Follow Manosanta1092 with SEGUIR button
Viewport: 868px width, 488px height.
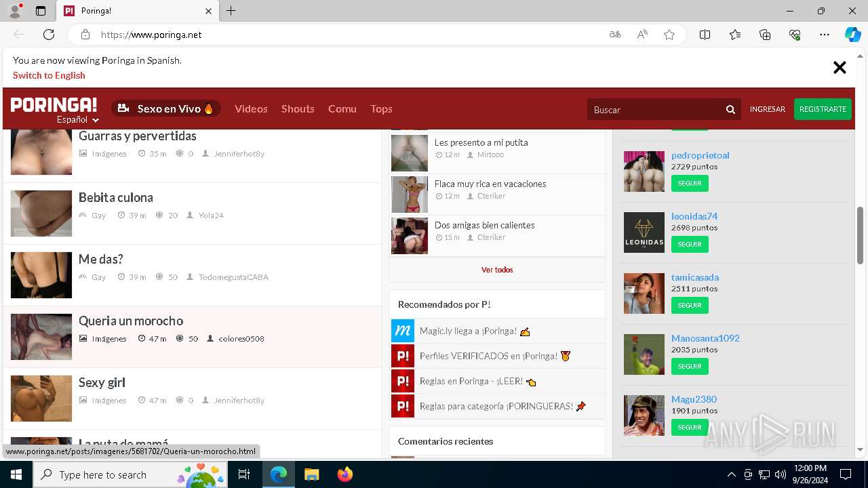point(690,367)
